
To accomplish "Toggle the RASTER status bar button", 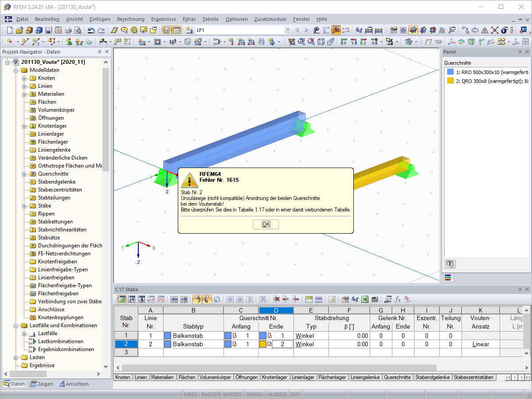I will (x=211, y=394).
